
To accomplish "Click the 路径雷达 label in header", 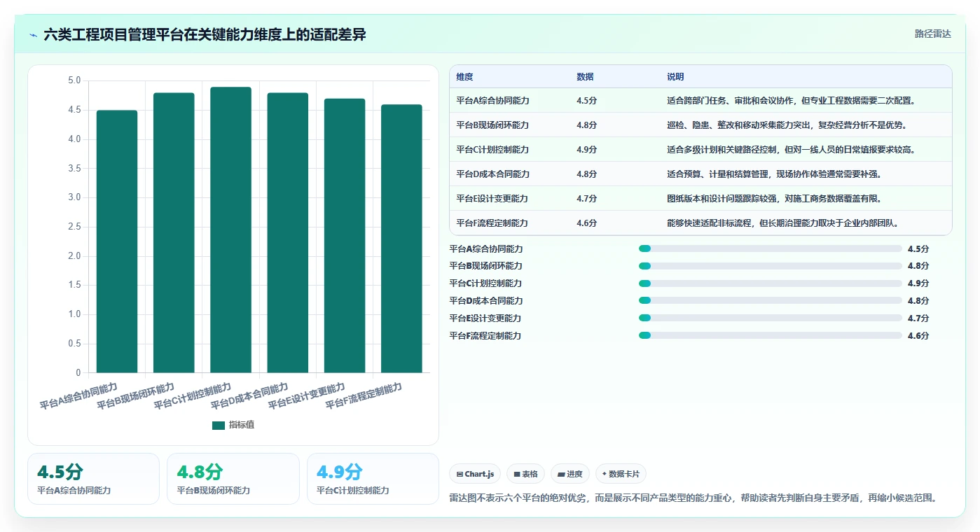I will point(932,34).
